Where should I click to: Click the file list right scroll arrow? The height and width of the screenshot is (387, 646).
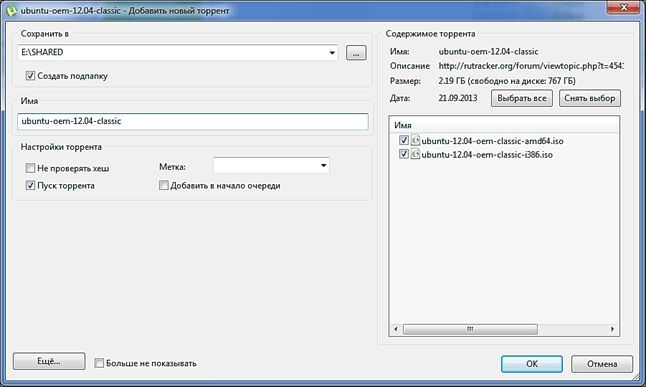click(612, 329)
